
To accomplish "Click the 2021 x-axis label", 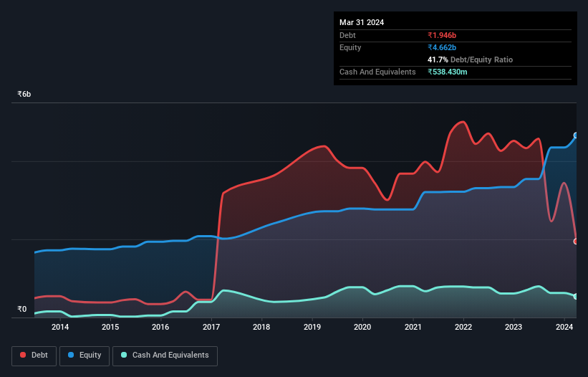I will (x=413, y=327).
